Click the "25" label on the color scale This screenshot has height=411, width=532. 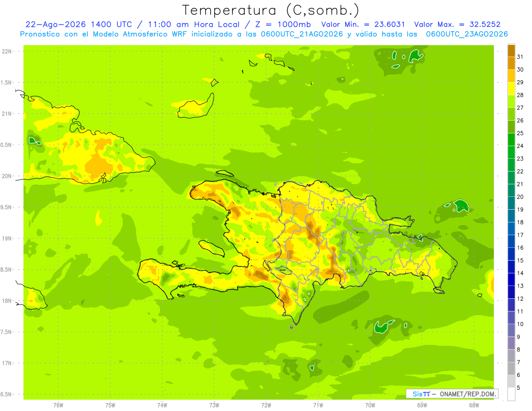(x=520, y=133)
